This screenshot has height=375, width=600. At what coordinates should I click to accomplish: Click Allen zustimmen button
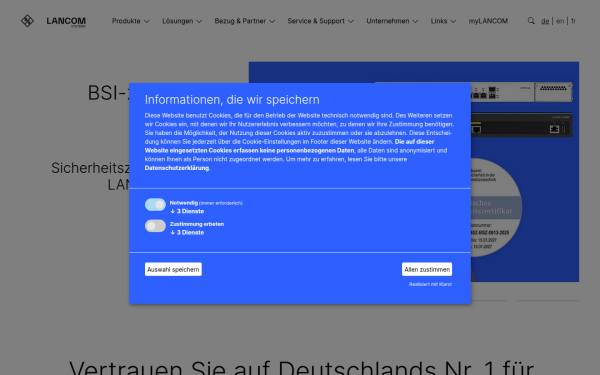(x=427, y=269)
